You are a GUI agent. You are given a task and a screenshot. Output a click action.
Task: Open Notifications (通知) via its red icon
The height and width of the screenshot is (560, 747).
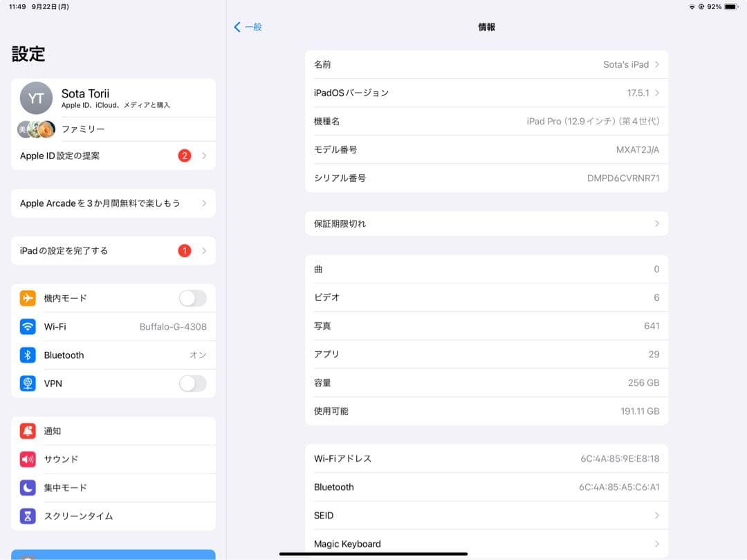pos(28,431)
